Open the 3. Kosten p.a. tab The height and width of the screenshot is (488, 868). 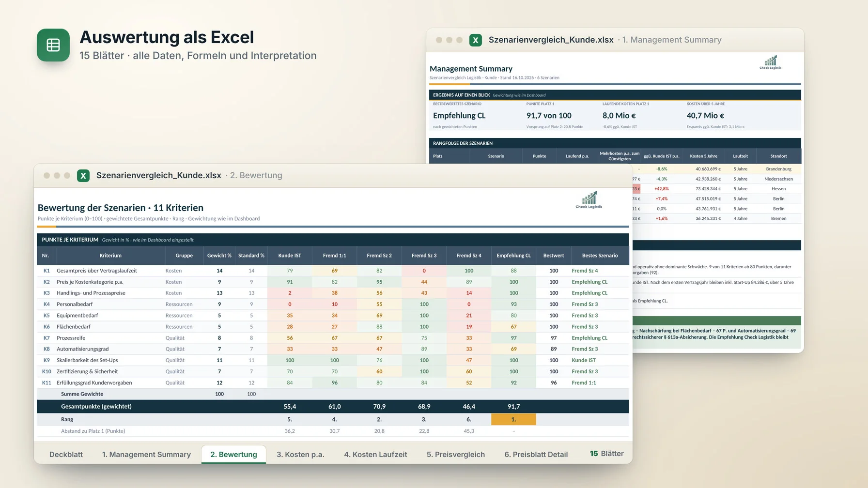tap(300, 455)
